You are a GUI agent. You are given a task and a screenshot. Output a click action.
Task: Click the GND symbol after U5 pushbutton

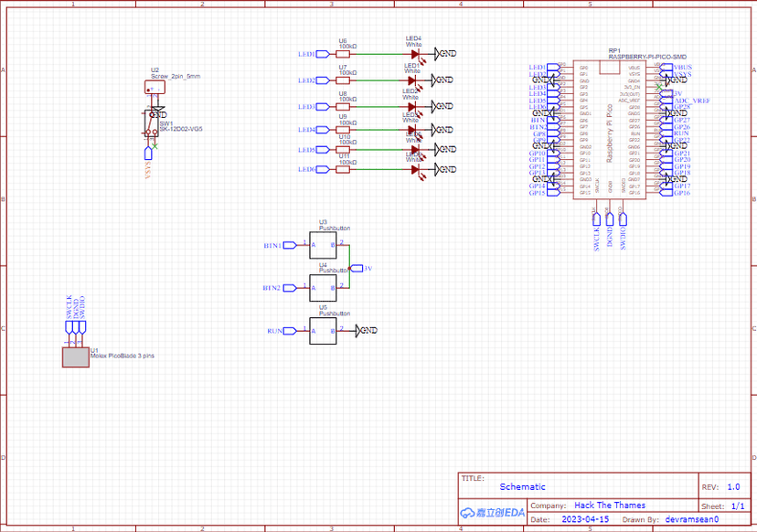367,330
